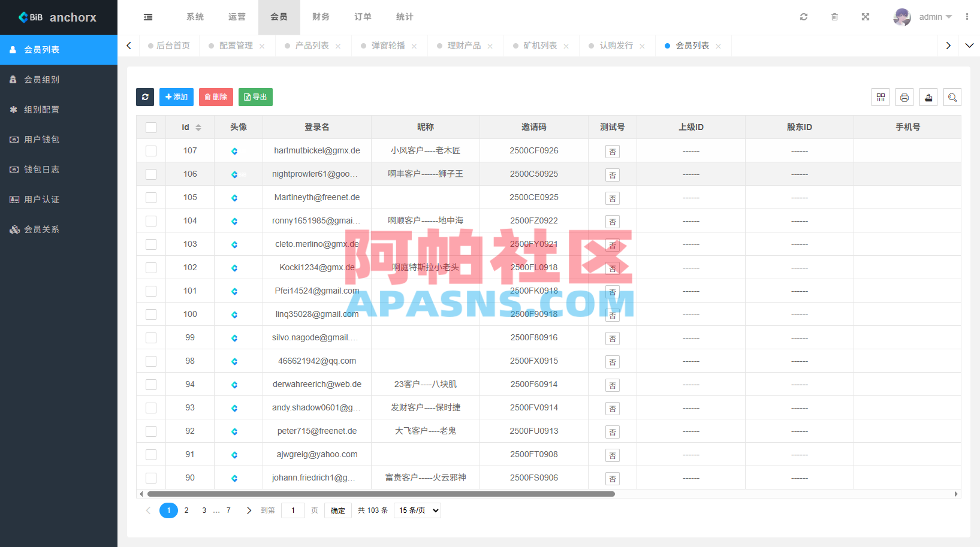The image size is (980, 547).
Task: Check the select-all header checkbox
Action: (151, 128)
